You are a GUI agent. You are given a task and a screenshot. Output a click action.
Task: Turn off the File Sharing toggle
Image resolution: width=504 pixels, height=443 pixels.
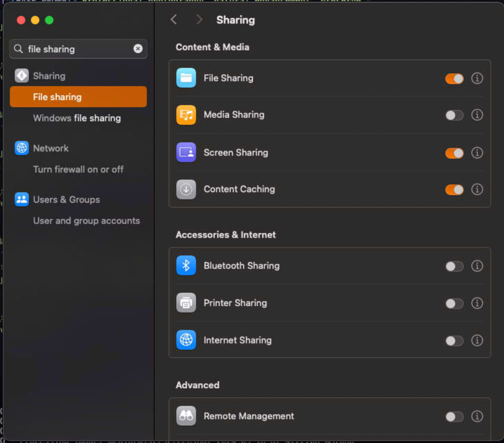tap(454, 78)
